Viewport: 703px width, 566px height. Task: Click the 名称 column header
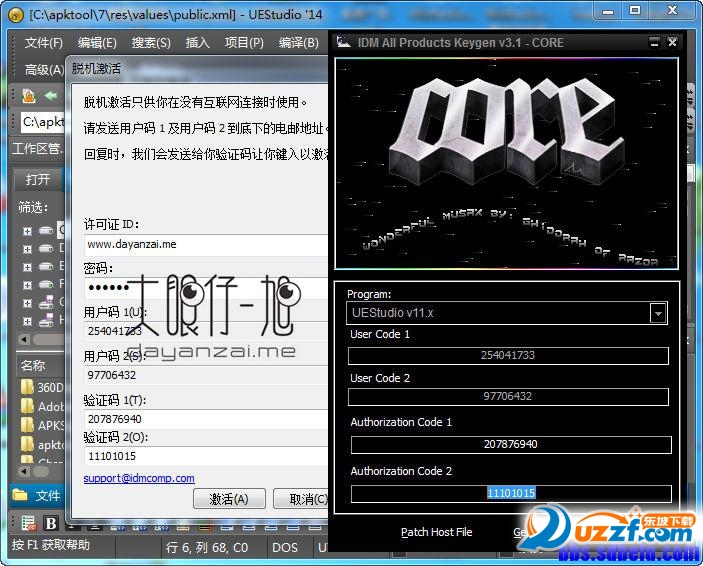40,365
